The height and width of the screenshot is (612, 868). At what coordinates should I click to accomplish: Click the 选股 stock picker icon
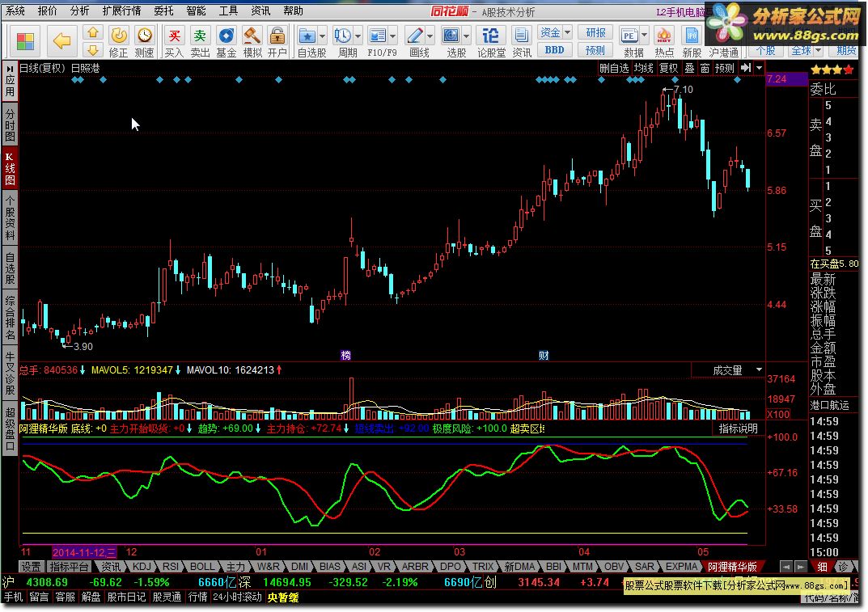[451, 36]
